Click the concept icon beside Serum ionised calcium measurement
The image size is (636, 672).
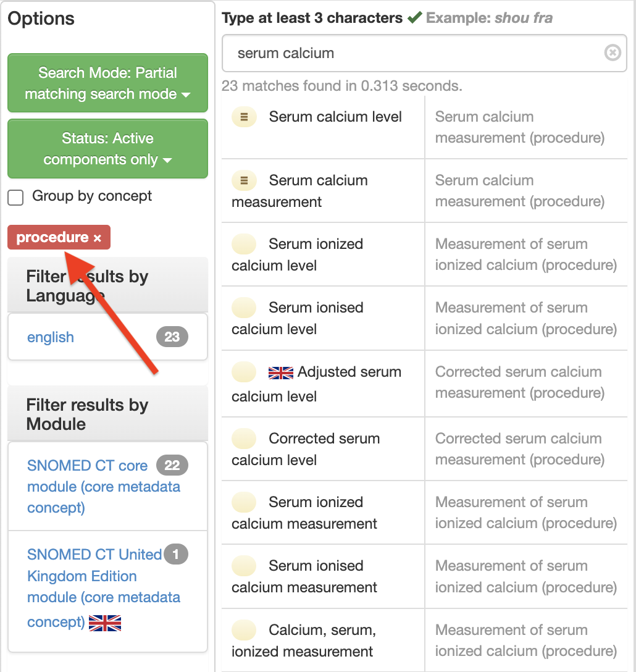[244, 566]
